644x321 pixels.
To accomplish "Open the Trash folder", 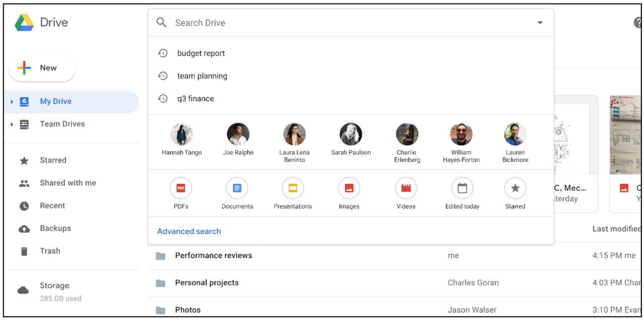I will [50, 251].
